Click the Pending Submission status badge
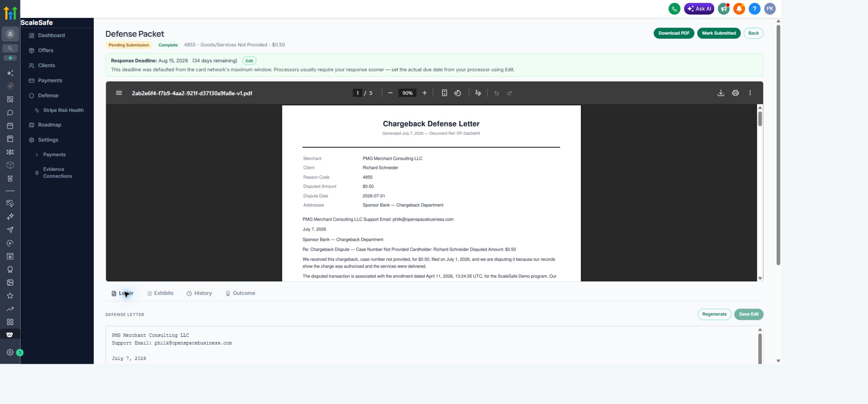This screenshot has width=868, height=404. coord(129,45)
